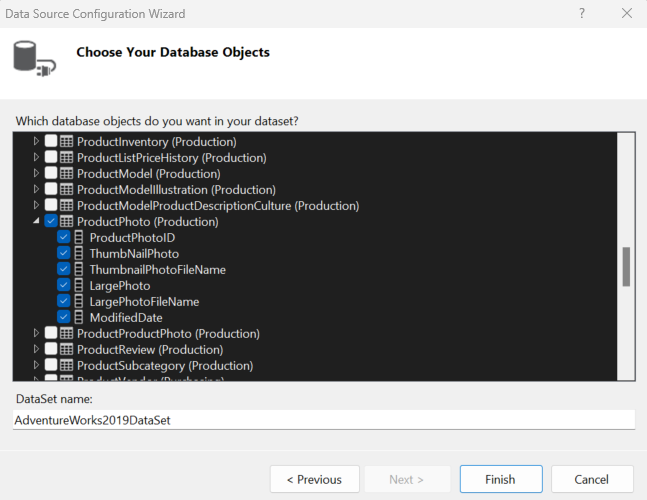The image size is (647, 500).
Task: Click the ProductInventory table icon
Action: tap(67, 142)
